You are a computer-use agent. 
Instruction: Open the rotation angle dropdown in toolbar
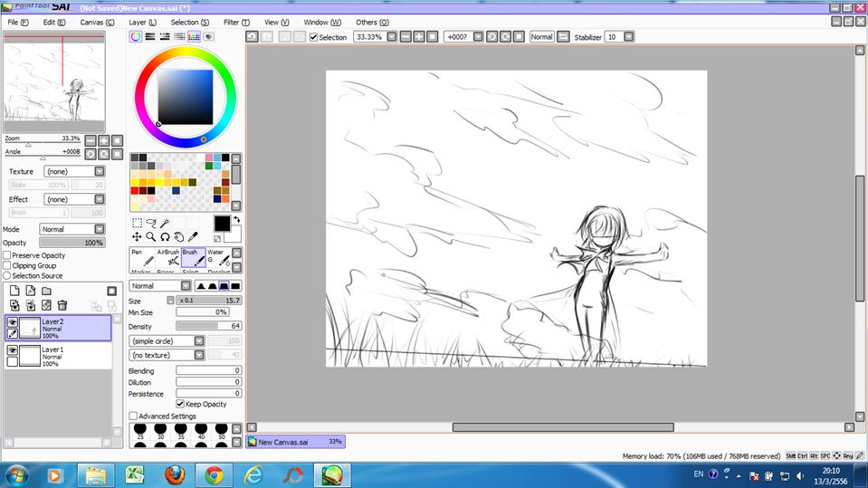(478, 36)
